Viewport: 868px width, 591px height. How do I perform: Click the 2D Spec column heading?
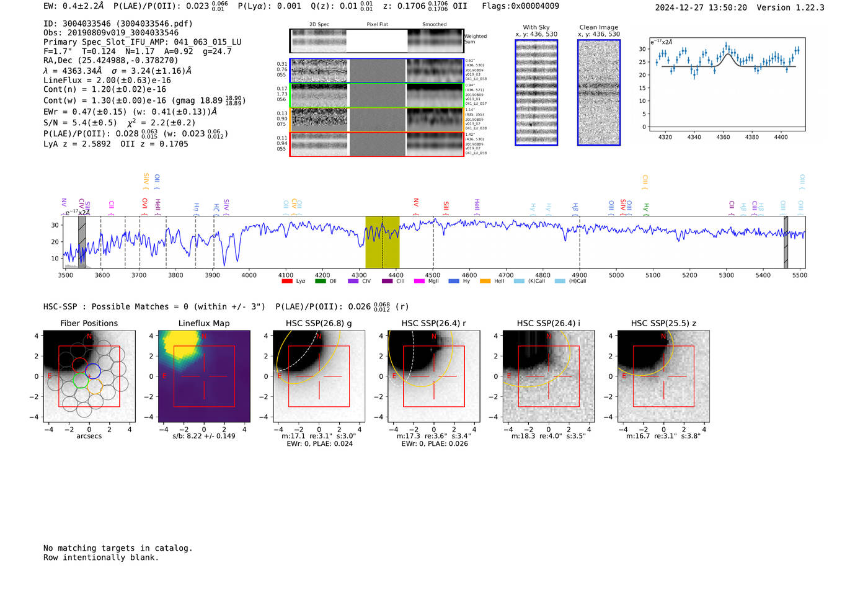pyautogui.click(x=319, y=24)
